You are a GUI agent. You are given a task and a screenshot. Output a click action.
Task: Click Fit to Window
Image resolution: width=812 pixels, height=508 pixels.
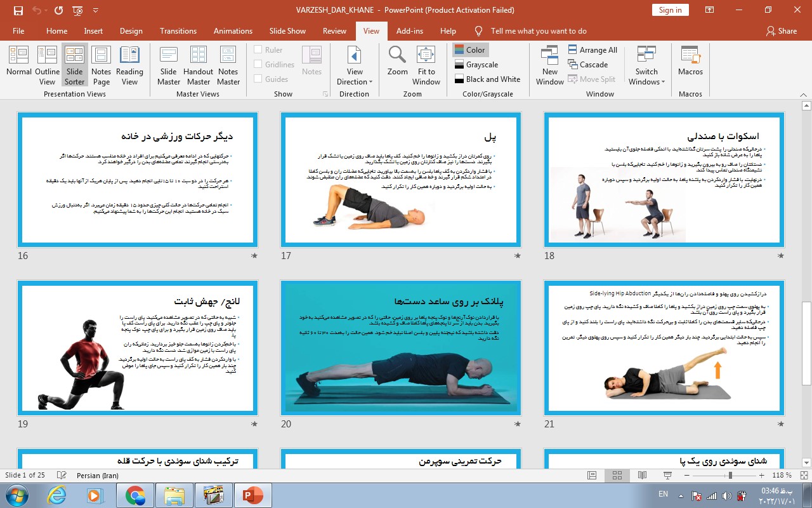point(426,63)
